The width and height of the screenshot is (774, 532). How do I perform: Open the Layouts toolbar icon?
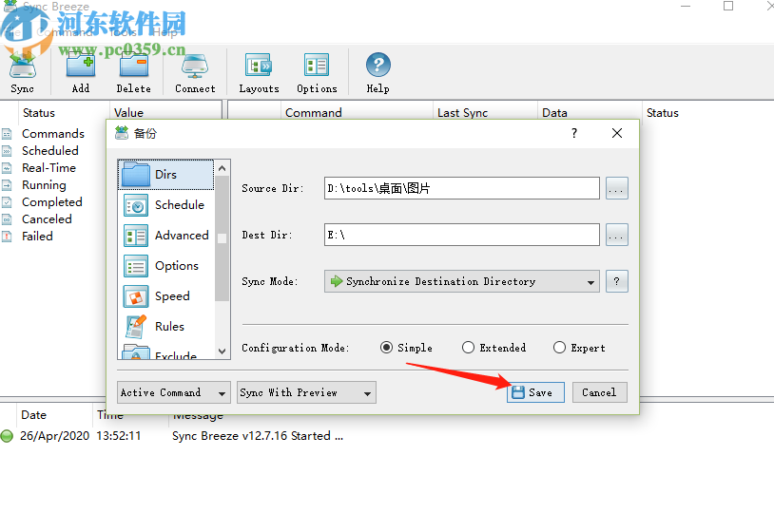259,72
